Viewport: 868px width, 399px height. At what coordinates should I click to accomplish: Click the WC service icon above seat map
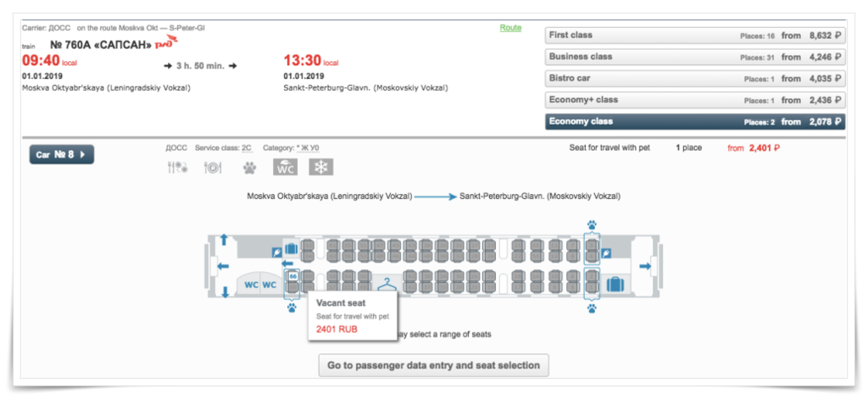tap(285, 167)
